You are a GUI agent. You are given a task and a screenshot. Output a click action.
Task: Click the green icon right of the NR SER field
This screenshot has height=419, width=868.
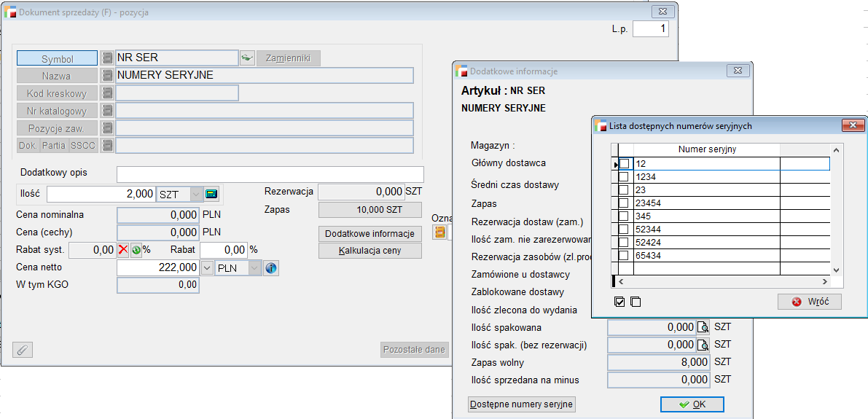click(x=247, y=58)
